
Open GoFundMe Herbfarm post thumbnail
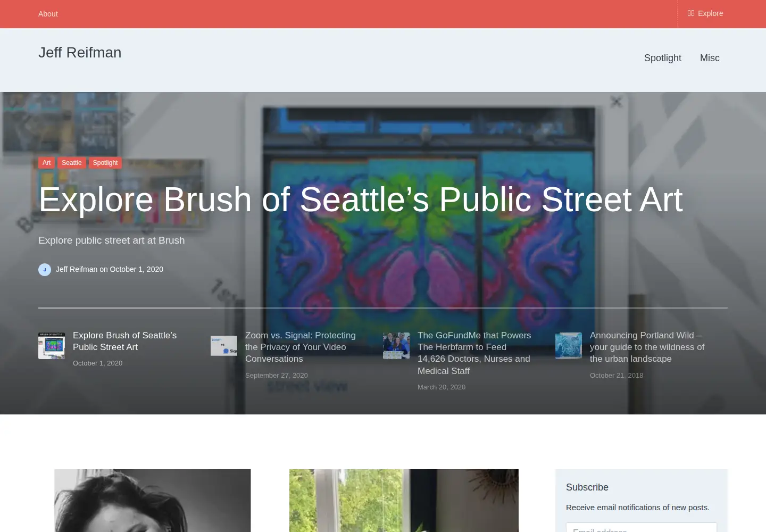point(396,346)
